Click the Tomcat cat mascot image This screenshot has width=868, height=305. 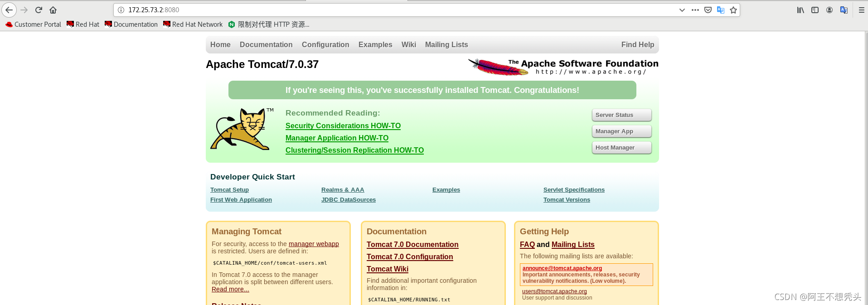coord(242,129)
